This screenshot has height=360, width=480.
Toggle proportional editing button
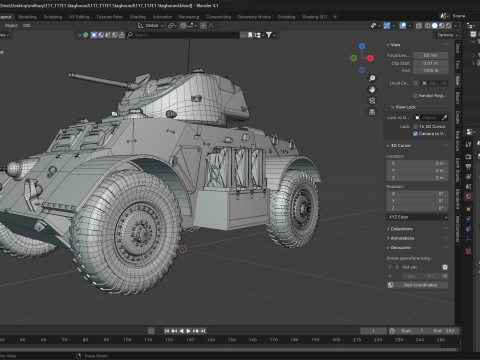tap(203, 26)
